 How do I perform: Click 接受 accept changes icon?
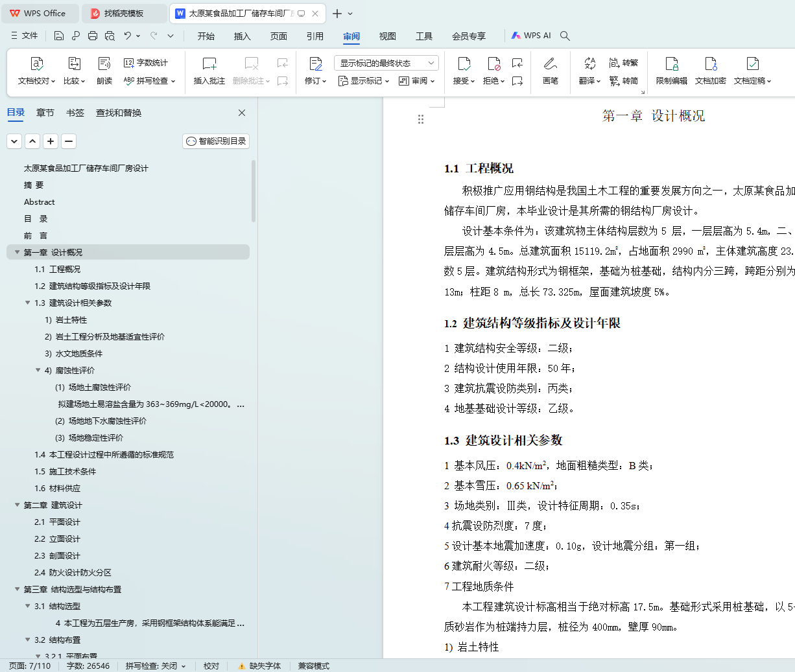point(464,64)
